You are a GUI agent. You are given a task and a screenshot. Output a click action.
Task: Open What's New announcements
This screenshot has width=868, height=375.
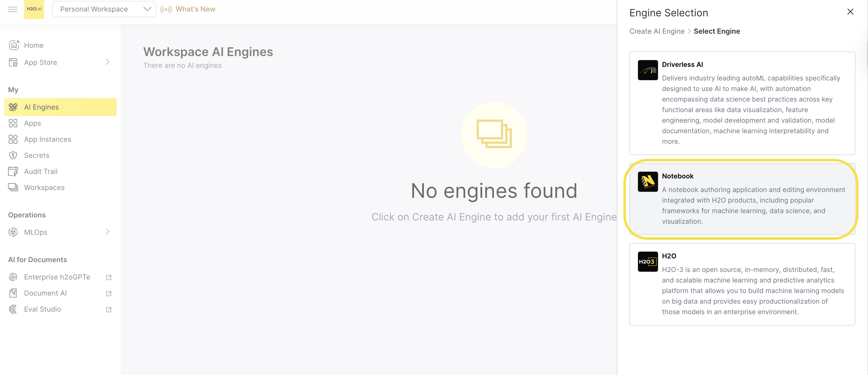195,9
